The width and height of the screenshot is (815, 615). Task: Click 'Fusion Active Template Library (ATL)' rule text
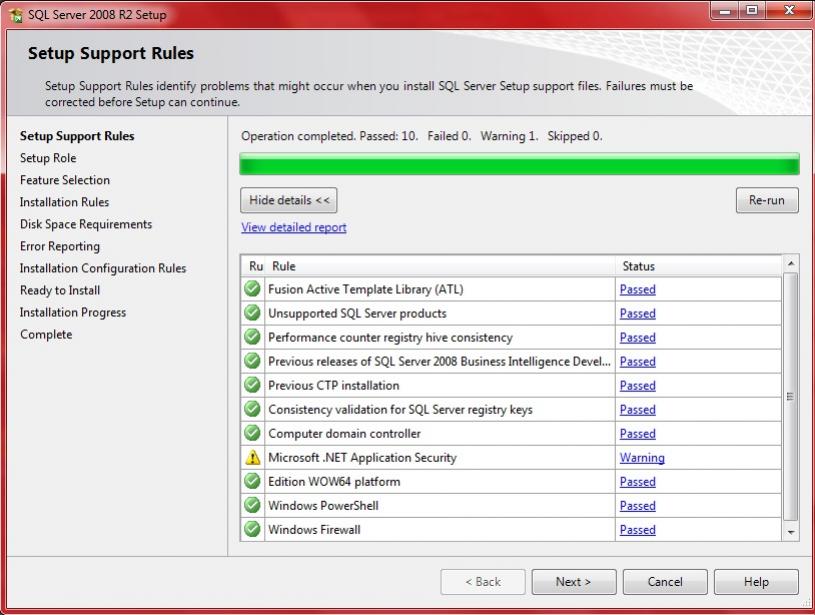(x=365, y=290)
